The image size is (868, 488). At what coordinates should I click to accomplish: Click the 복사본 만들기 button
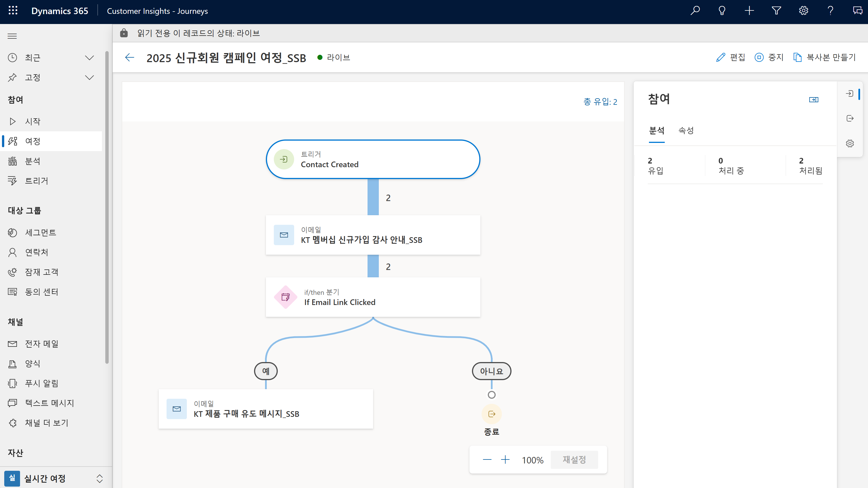tap(824, 58)
